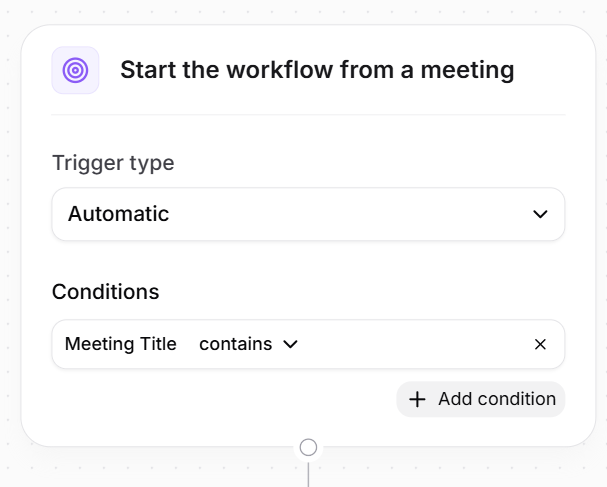This screenshot has width=607, height=487.
Task: Open the chevron next to "contains"
Action: coord(291,344)
